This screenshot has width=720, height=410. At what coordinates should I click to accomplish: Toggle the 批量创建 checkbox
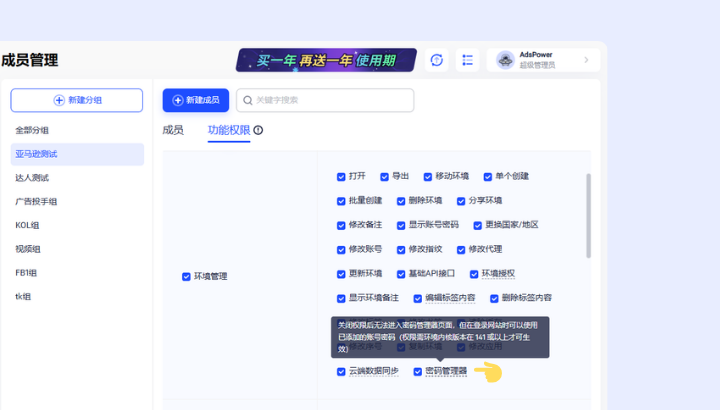pyautogui.click(x=341, y=201)
